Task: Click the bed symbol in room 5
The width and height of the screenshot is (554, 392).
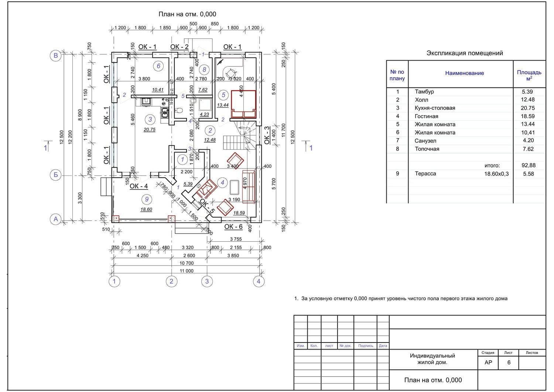Action: (243, 104)
